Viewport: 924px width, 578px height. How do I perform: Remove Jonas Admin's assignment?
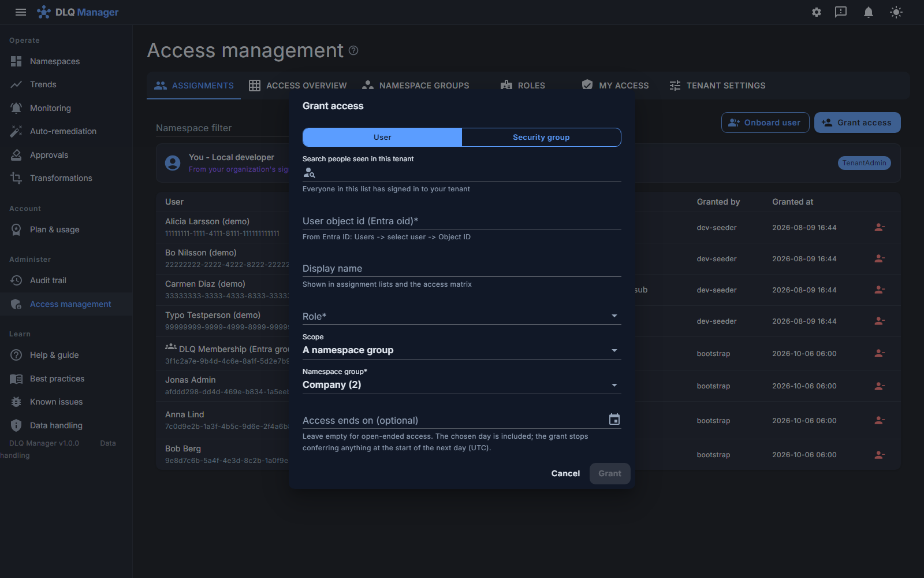880,386
